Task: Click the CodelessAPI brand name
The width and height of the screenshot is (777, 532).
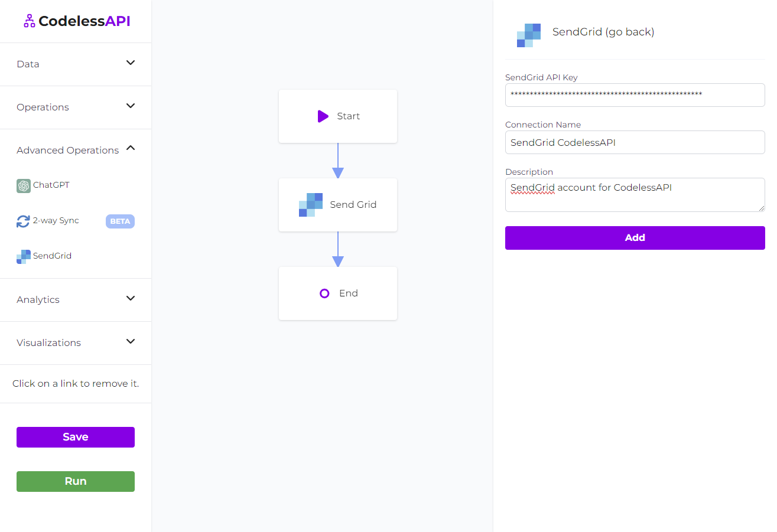Action: point(84,21)
